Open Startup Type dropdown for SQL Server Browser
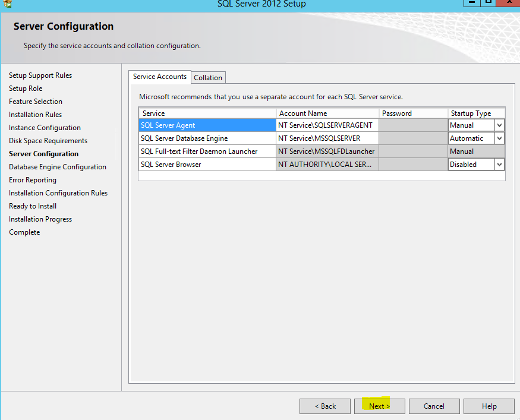 coord(499,165)
